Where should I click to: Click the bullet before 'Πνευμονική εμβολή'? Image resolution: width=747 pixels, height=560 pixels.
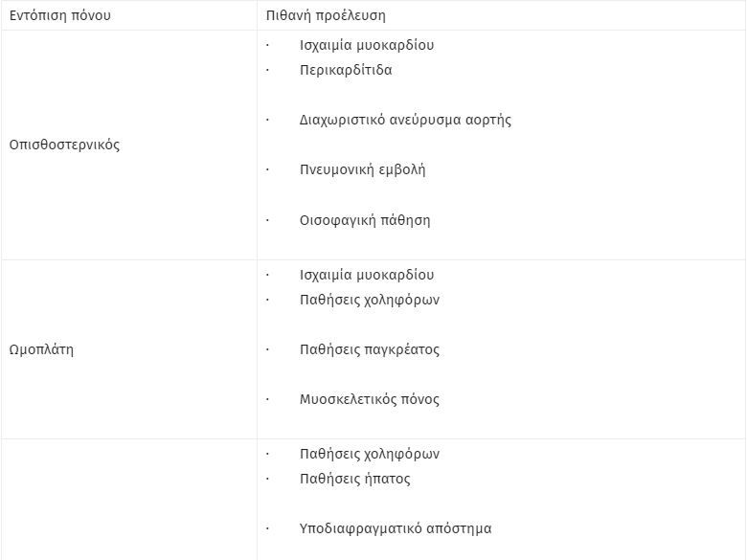[x=267, y=169]
